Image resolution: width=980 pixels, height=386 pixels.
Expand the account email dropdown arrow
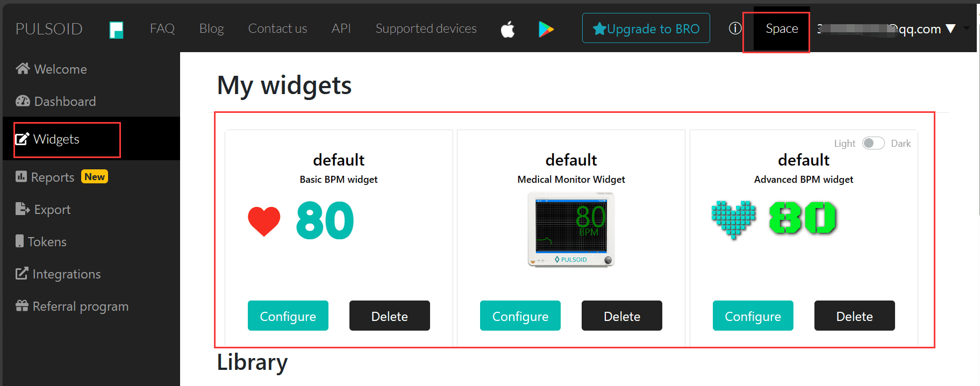pos(950,29)
